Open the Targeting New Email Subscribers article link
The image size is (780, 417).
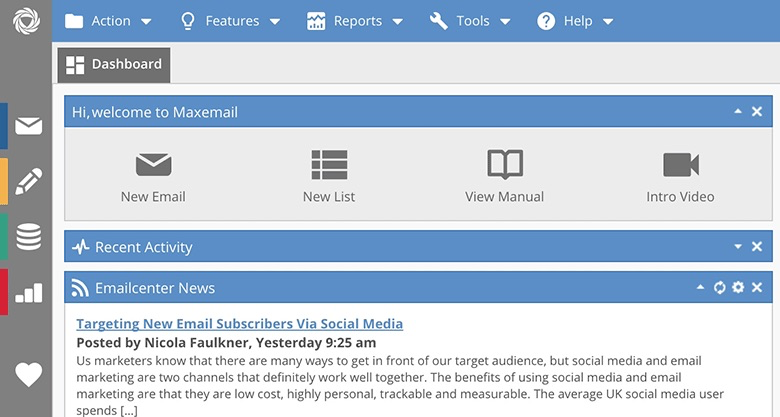click(x=240, y=324)
